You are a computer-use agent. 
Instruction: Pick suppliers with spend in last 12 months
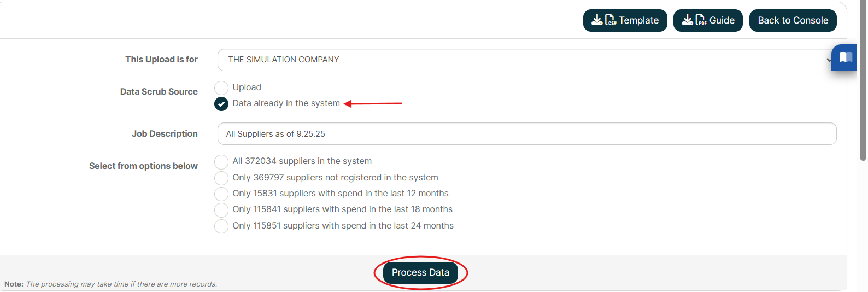[x=221, y=194]
